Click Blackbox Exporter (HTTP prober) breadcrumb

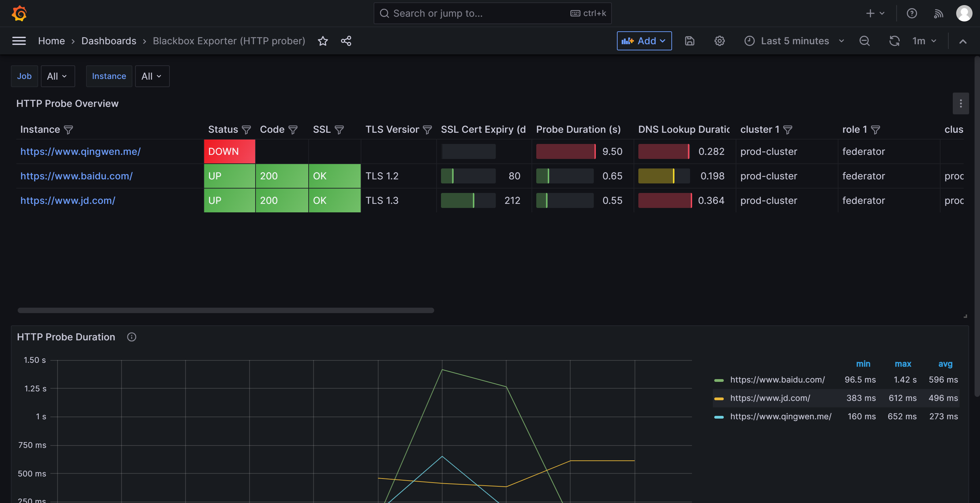click(x=229, y=41)
